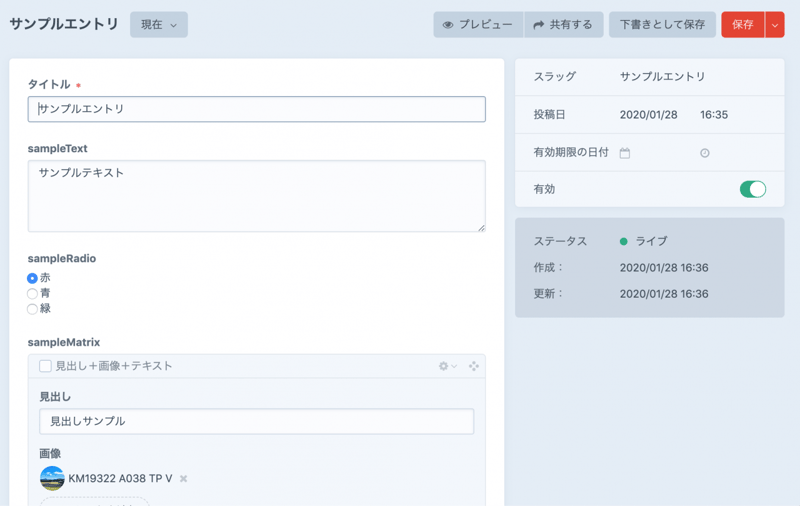The width and height of the screenshot is (800, 506).
Task: Remove the KM19322 A038 TP V image
Action: [183, 479]
